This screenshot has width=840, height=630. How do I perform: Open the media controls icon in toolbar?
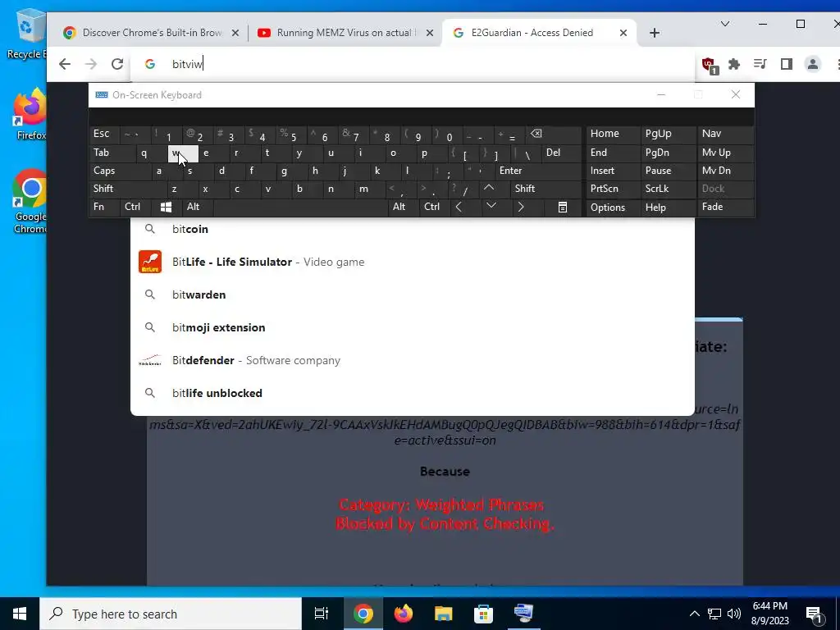click(760, 64)
